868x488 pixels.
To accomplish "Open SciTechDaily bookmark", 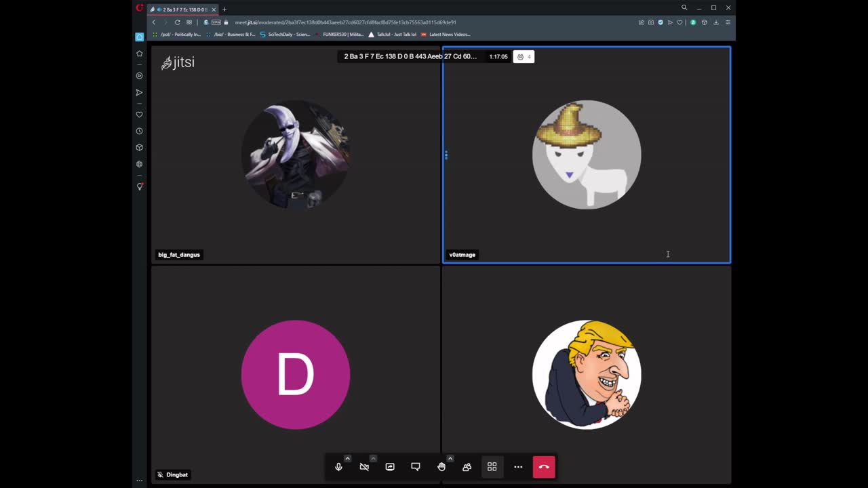I will coord(285,35).
